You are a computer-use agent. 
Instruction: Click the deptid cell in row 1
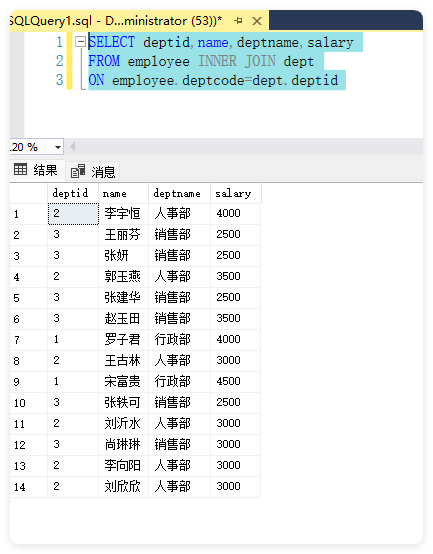click(x=73, y=214)
